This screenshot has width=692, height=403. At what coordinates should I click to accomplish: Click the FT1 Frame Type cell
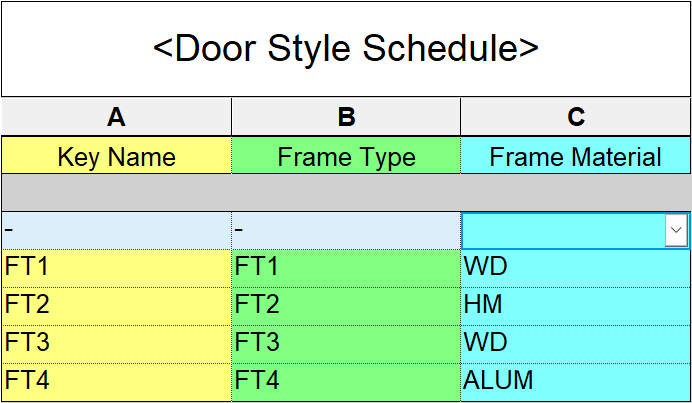pyautogui.click(x=346, y=266)
